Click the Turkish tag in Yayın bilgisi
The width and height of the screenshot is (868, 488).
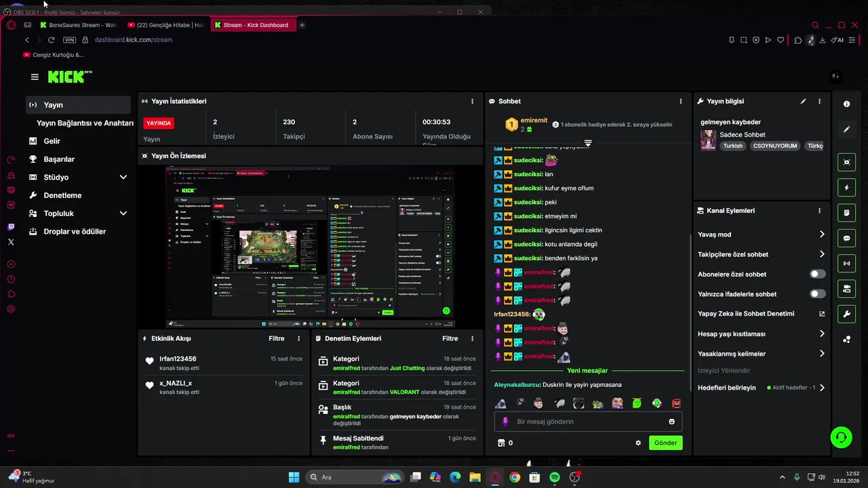point(732,146)
